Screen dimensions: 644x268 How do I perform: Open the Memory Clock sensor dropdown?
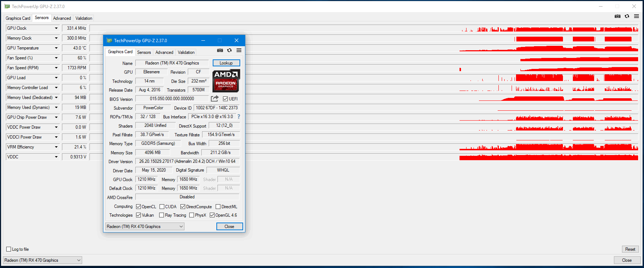pyautogui.click(x=56, y=38)
